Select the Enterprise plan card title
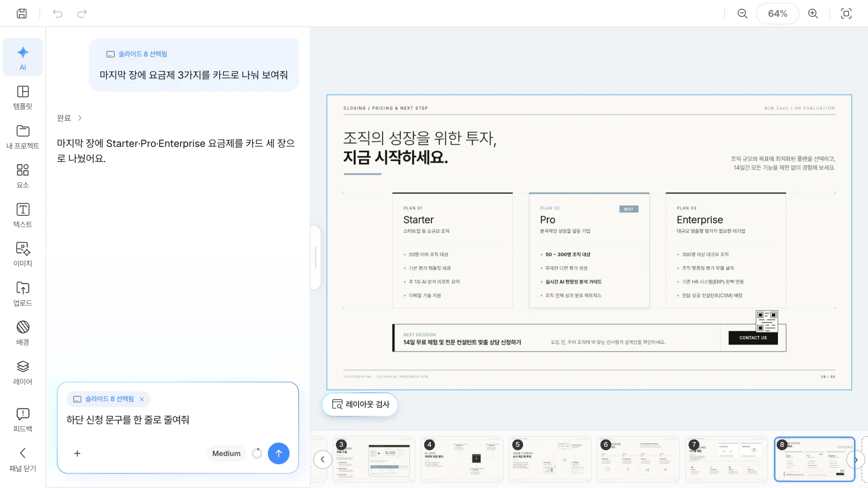 (x=700, y=220)
